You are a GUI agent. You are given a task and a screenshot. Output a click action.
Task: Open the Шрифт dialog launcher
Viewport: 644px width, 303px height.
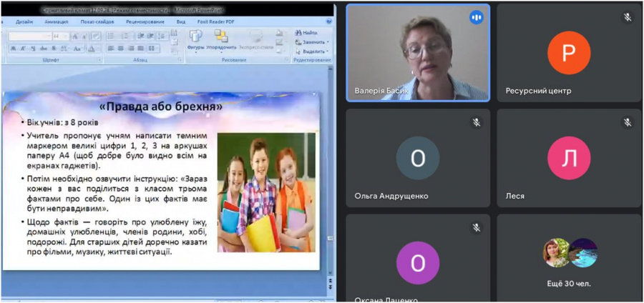click(x=99, y=60)
